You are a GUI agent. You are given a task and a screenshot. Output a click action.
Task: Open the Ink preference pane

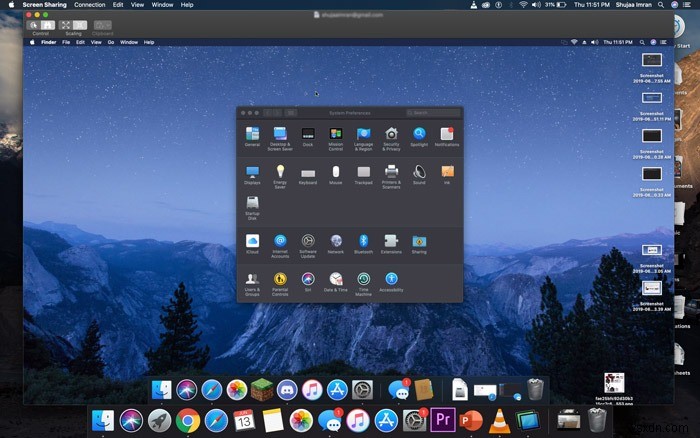tap(447, 175)
